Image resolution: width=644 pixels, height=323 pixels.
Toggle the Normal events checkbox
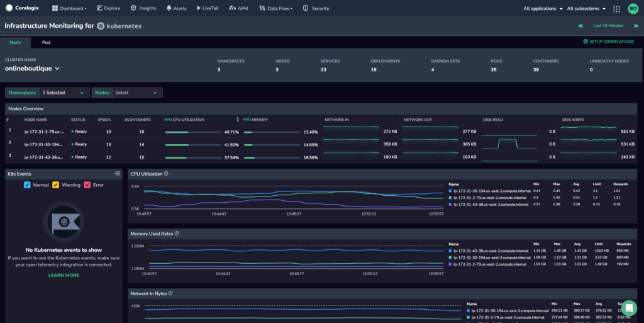pos(27,185)
